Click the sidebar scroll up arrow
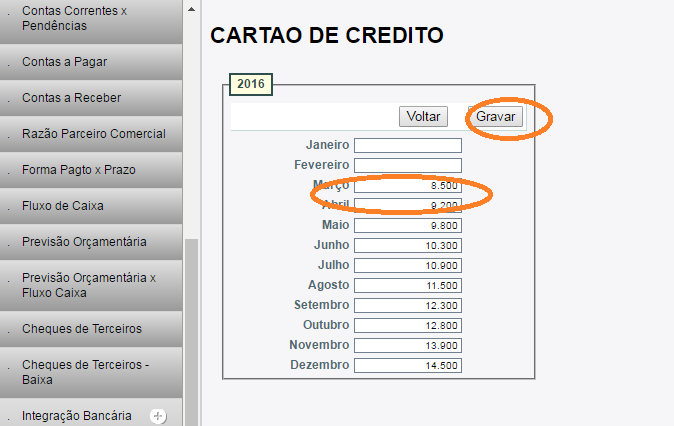674x426 pixels. [191, 7]
